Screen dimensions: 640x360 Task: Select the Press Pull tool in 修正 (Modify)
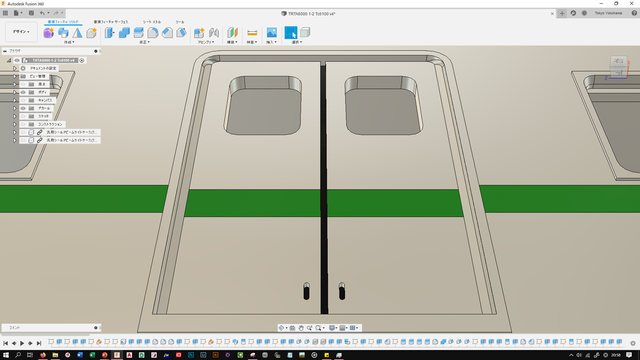coord(109,33)
